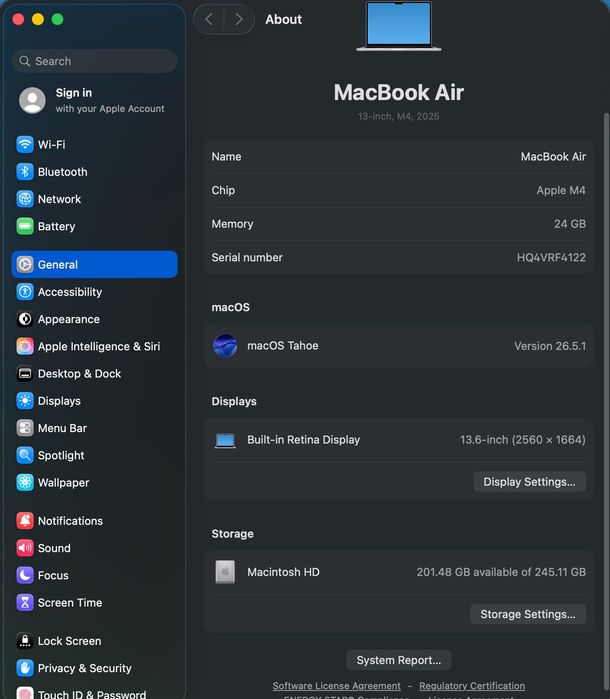
Task: Open Notifications bell icon
Action: pyautogui.click(x=25, y=521)
